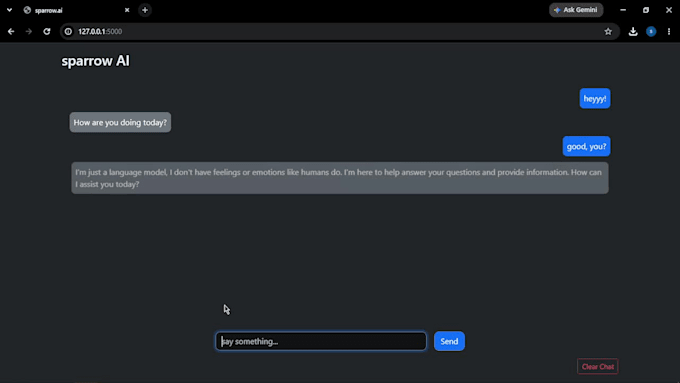Close the sparrow.ai tab

pyautogui.click(x=127, y=10)
